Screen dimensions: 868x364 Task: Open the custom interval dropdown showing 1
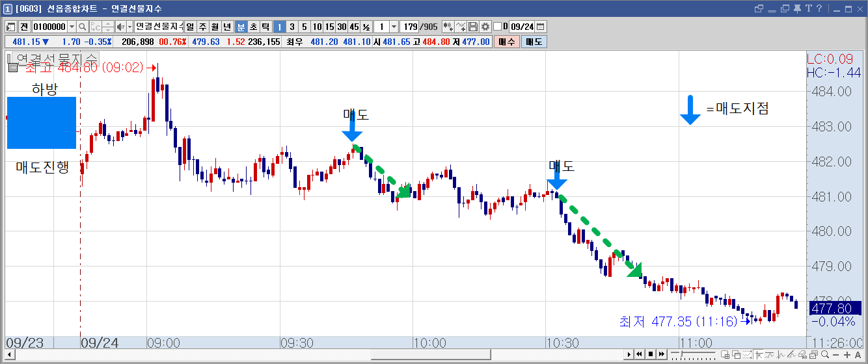pyautogui.click(x=394, y=27)
